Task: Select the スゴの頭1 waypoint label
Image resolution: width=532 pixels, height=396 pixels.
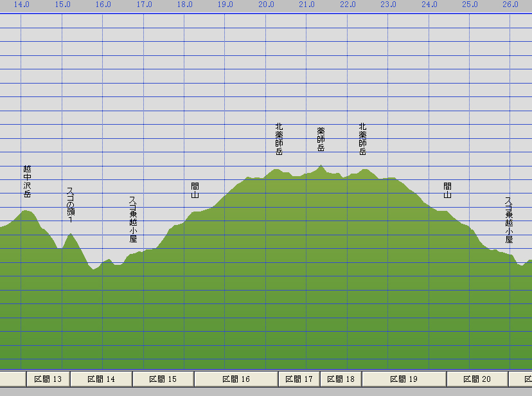Action: (70, 205)
